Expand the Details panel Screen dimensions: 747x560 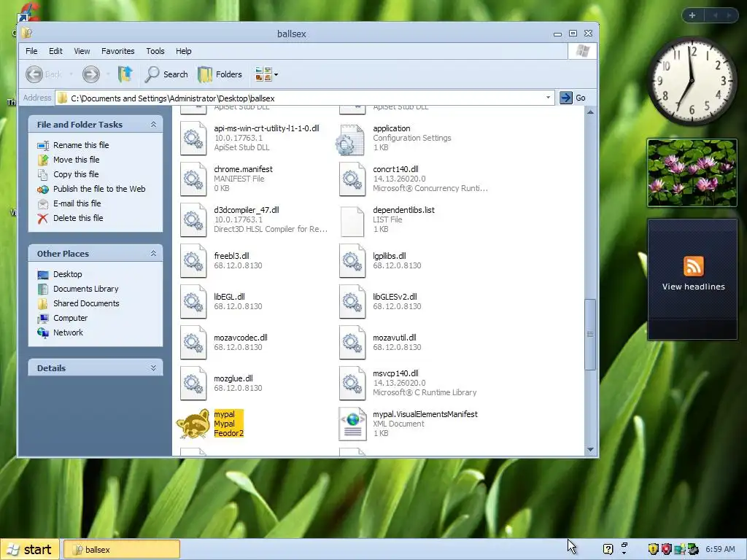pyautogui.click(x=153, y=368)
